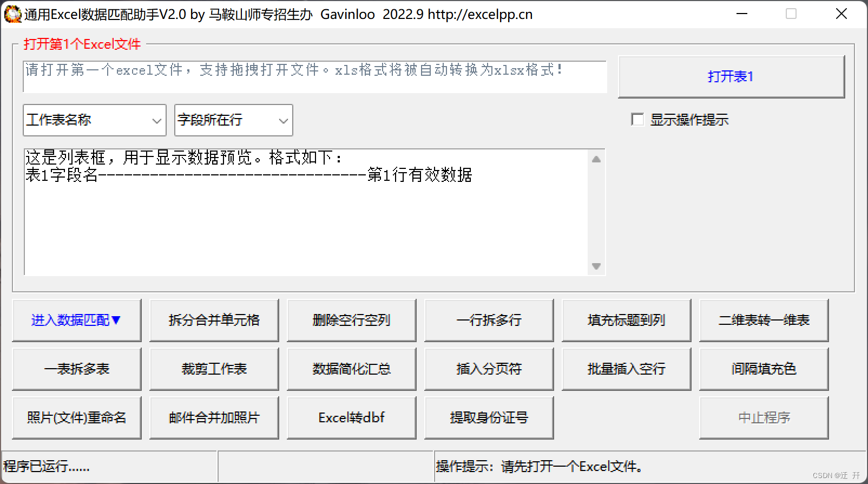Image resolution: width=868 pixels, height=484 pixels.
Task: Click the 程序已运行 status bar text
Action: tap(47, 466)
